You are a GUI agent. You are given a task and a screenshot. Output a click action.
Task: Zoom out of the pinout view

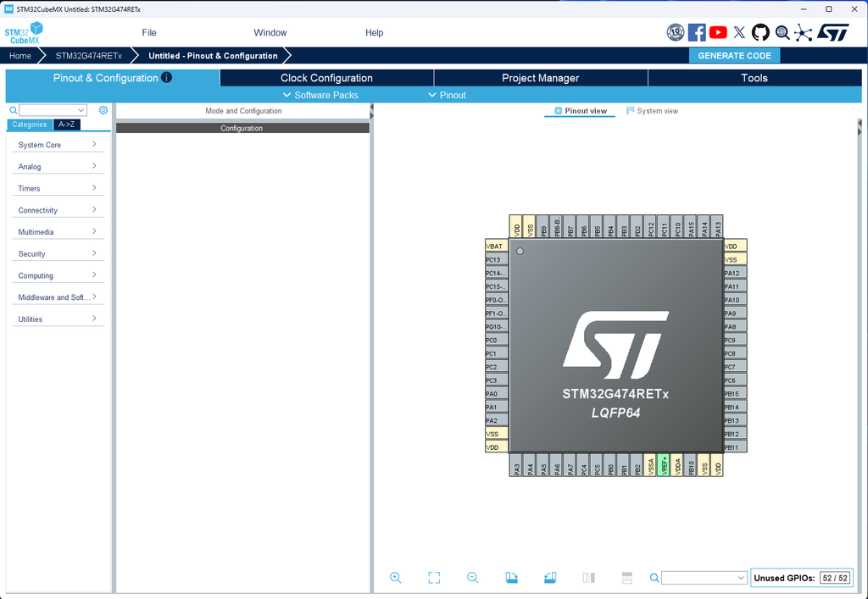click(x=472, y=578)
